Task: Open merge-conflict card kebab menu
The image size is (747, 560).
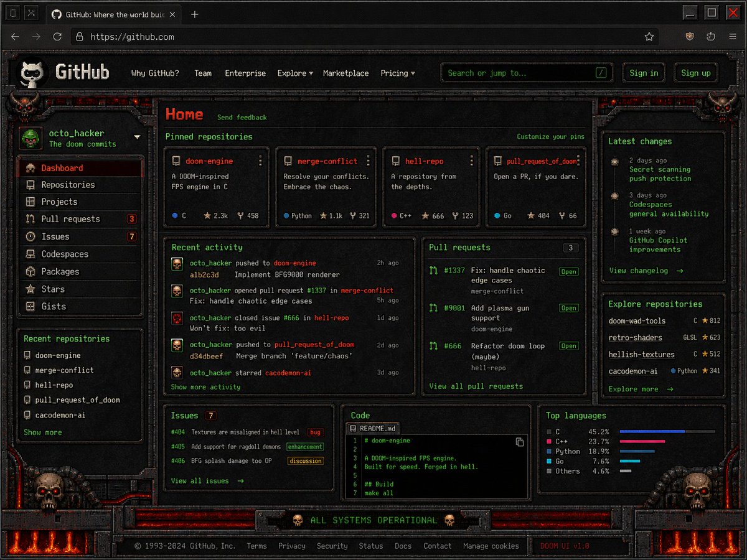Action: [368, 161]
